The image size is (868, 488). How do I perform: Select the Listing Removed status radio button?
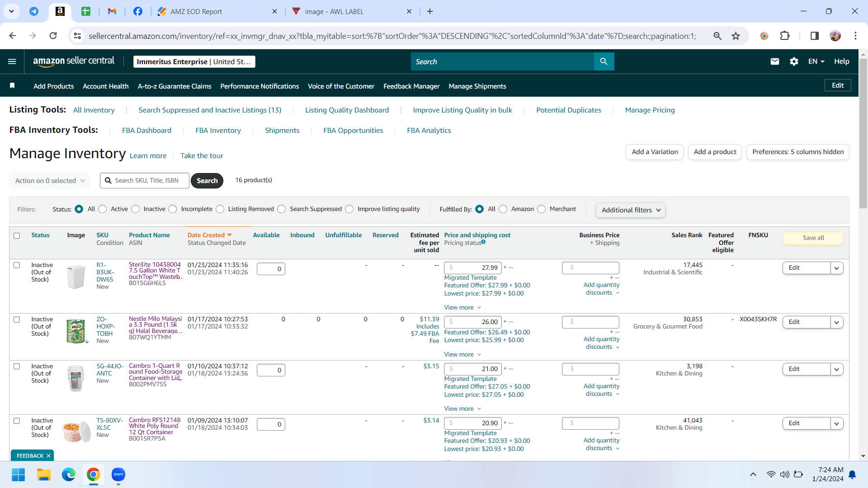click(x=220, y=209)
